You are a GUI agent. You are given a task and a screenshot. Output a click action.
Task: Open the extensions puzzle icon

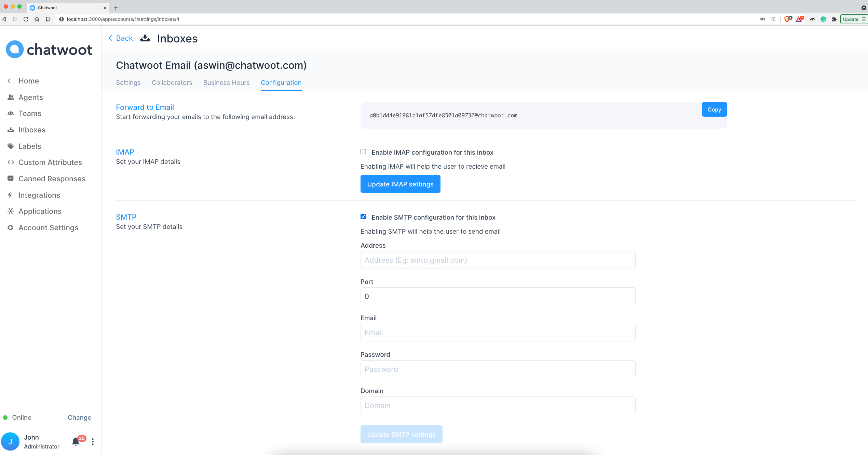point(834,19)
